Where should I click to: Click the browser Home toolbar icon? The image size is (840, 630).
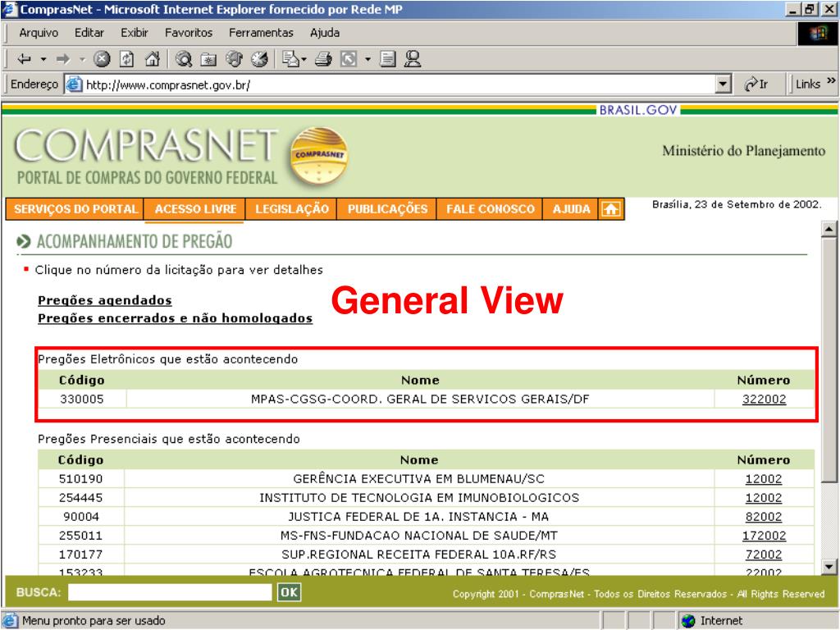pyautogui.click(x=153, y=59)
